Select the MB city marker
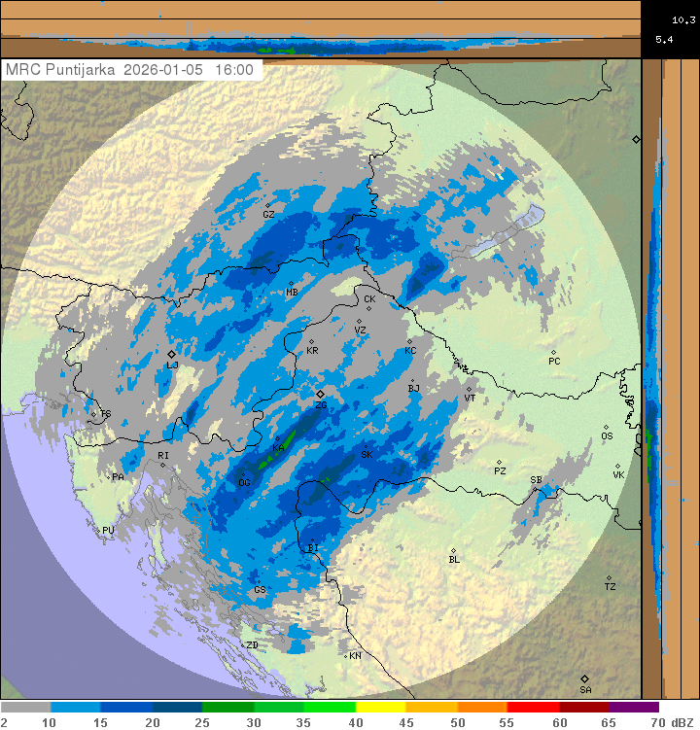Image resolution: width=700 pixels, height=730 pixels. (x=291, y=283)
